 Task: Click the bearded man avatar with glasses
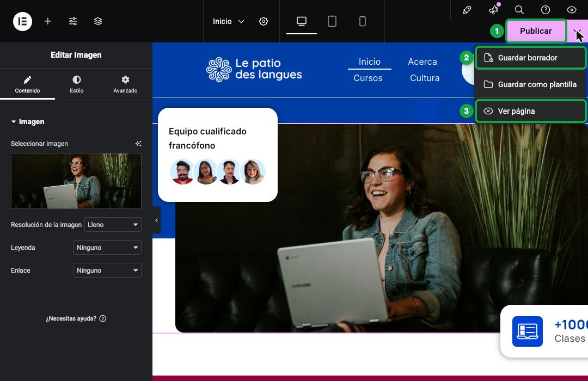pyautogui.click(x=182, y=172)
